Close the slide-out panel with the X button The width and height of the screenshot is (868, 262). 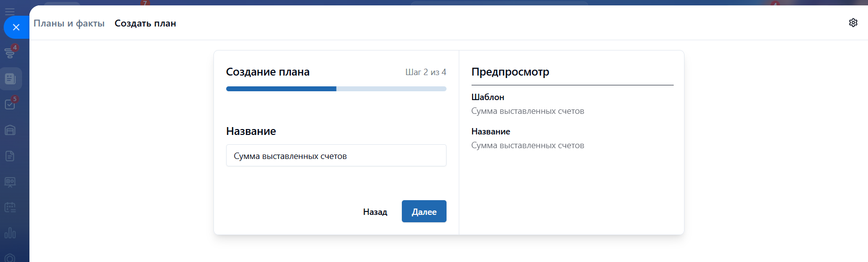(16, 27)
